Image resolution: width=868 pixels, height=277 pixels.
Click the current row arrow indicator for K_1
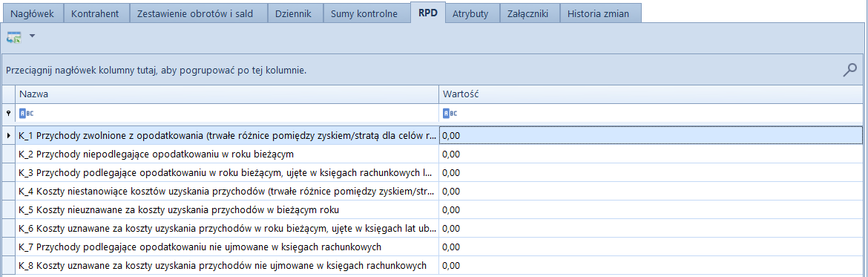(x=7, y=134)
